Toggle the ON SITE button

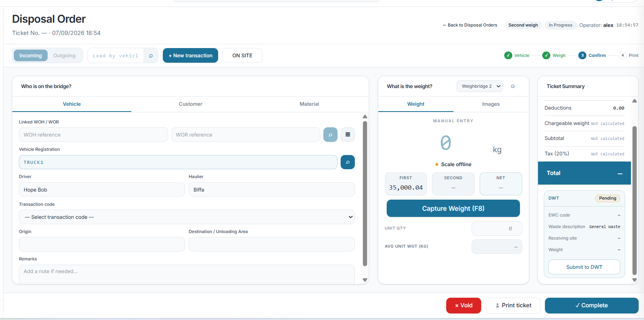[242, 55]
